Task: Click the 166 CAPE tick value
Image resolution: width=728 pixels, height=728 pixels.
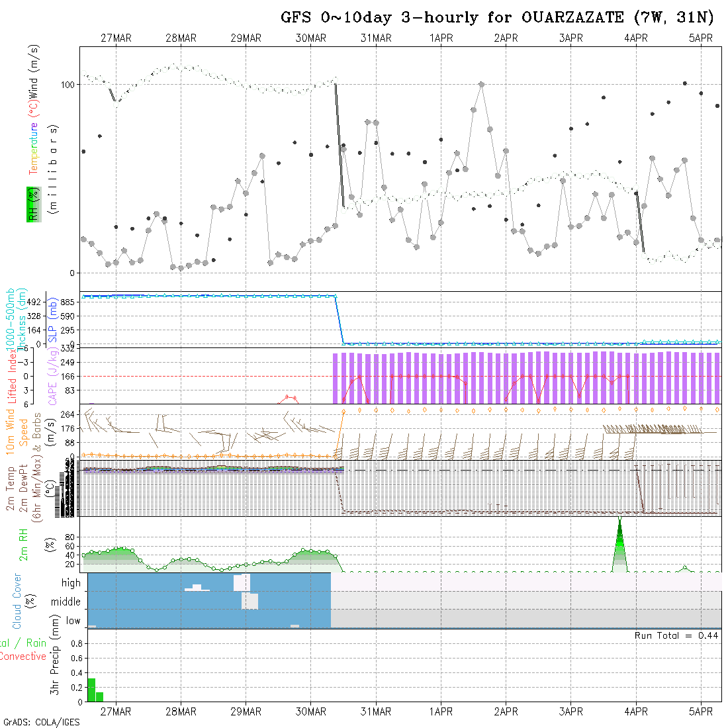Action: (68, 376)
